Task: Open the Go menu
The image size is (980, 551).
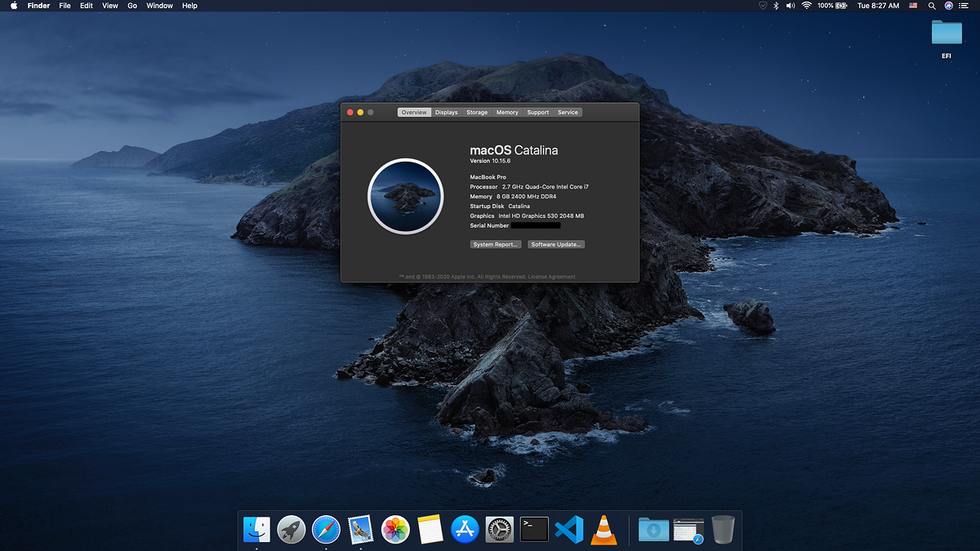Action: click(x=132, y=6)
